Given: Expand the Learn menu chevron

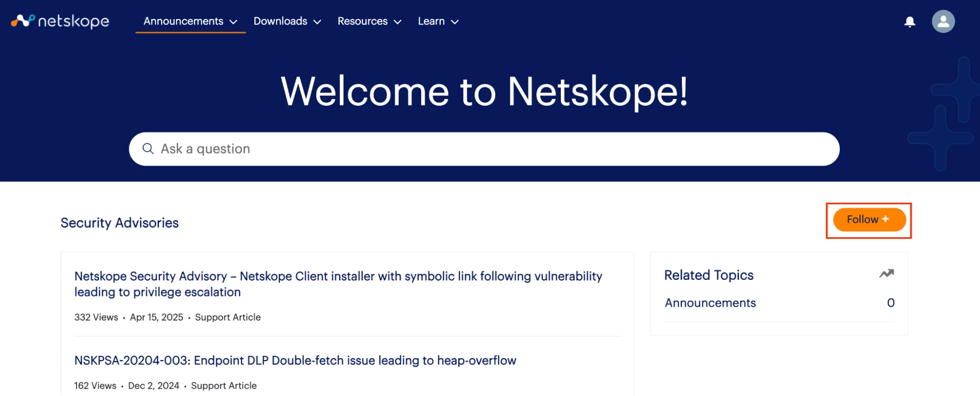Looking at the screenshot, I should coord(455,22).
